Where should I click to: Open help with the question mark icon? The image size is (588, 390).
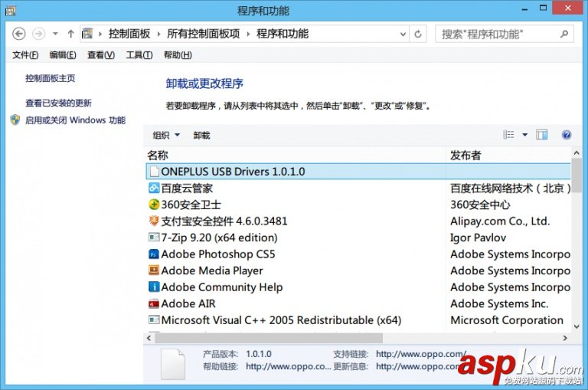pos(567,135)
